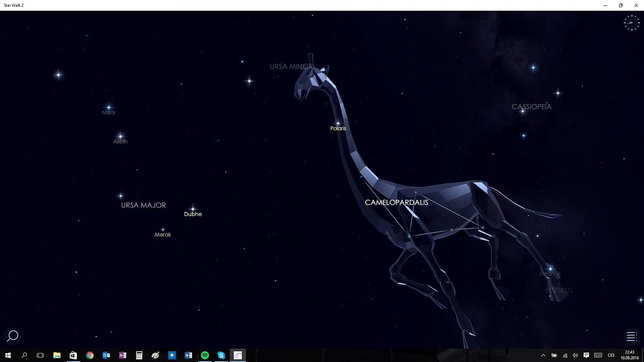Tap the CASSIOPEIA constellation name
The image size is (644, 362).
[x=532, y=107]
